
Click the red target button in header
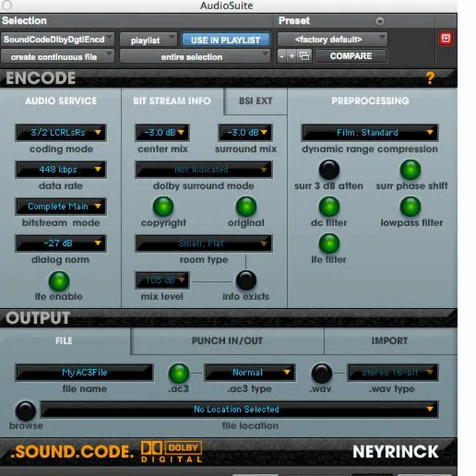(446, 38)
